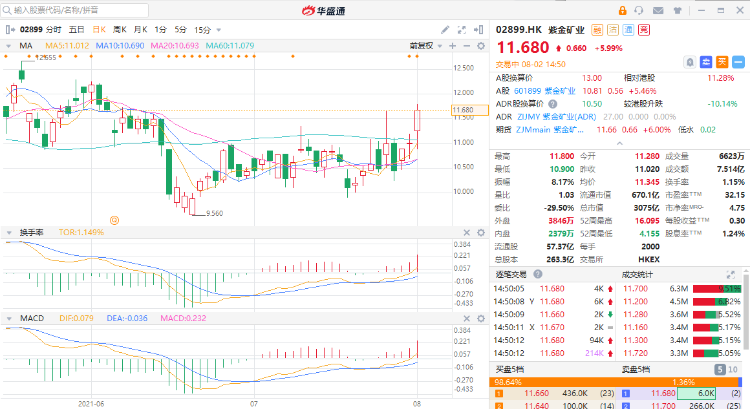This screenshot has height=409, width=750.
Task: Open help icon beside 逐笔交易
Action: (538, 274)
